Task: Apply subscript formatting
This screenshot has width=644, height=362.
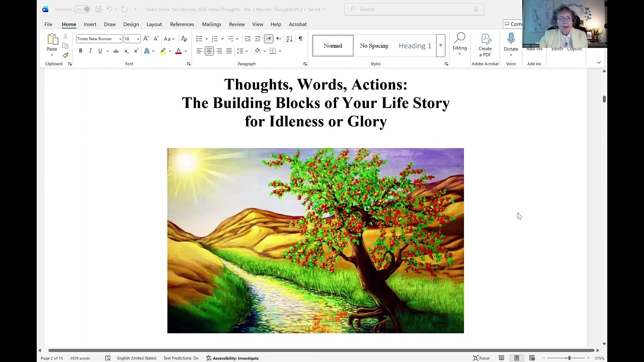Action: pos(126,51)
